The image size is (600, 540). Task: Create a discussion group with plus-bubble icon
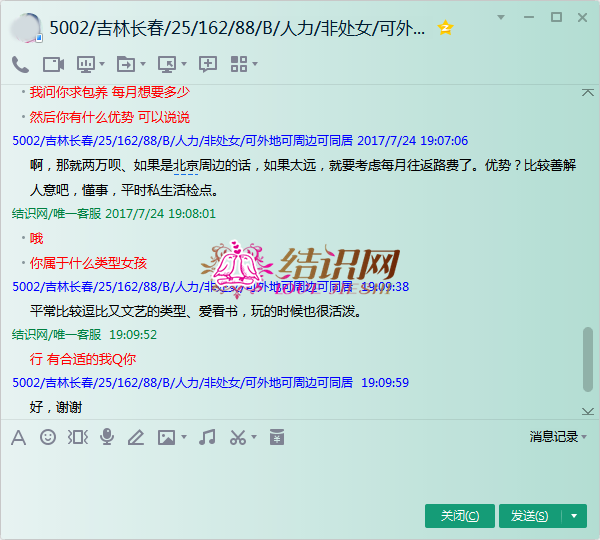pos(208,64)
